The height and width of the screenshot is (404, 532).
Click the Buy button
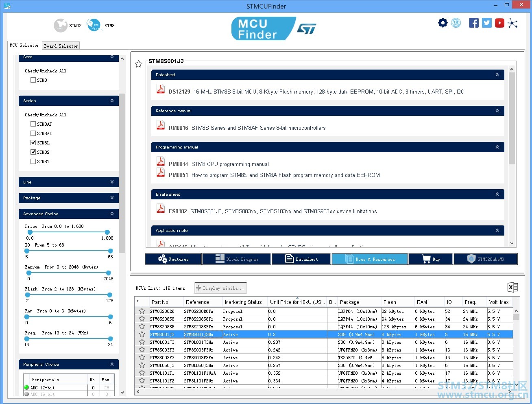(431, 259)
